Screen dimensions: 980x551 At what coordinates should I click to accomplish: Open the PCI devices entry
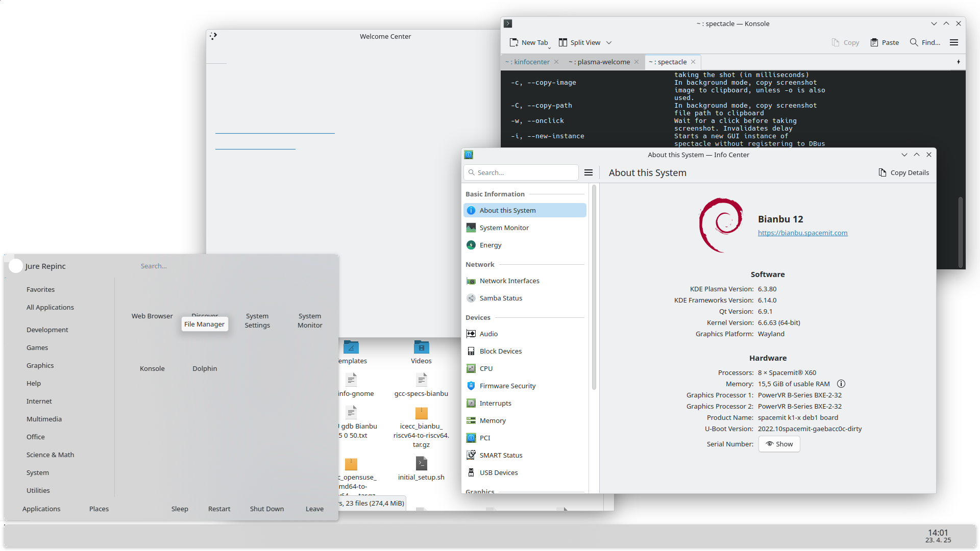525,438
